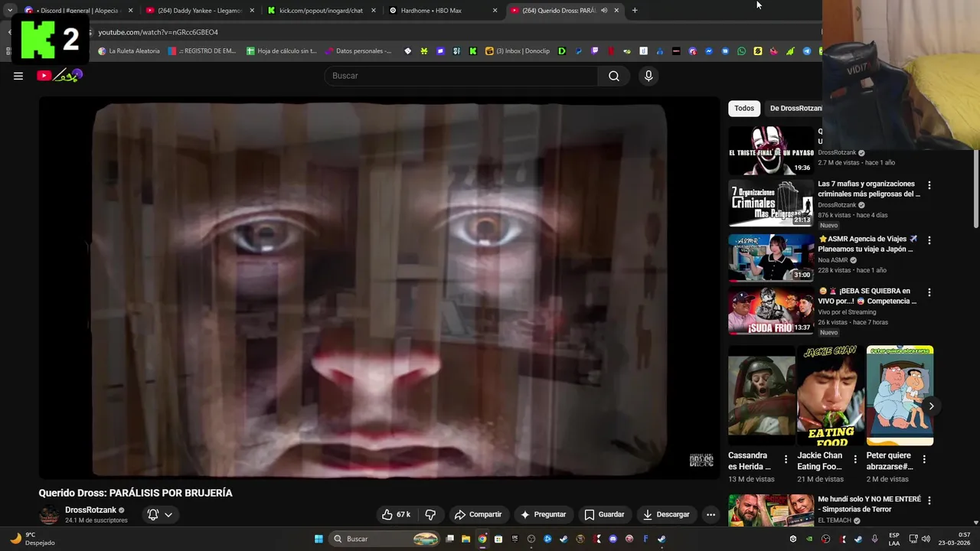The width and height of the screenshot is (980, 551).
Task: Download video with Descargar button
Action: click(x=667, y=514)
